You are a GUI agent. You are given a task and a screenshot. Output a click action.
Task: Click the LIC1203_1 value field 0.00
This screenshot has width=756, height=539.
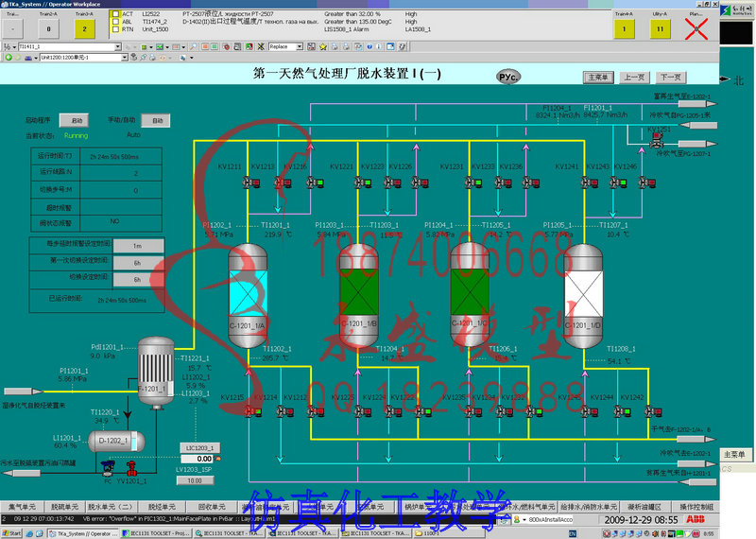pyautogui.click(x=197, y=459)
